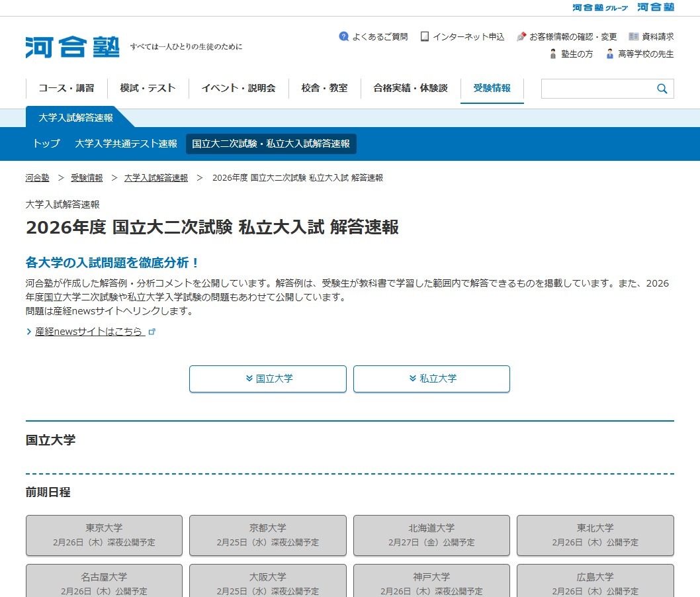Open the 国立大学 jump button with chevron

click(267, 379)
